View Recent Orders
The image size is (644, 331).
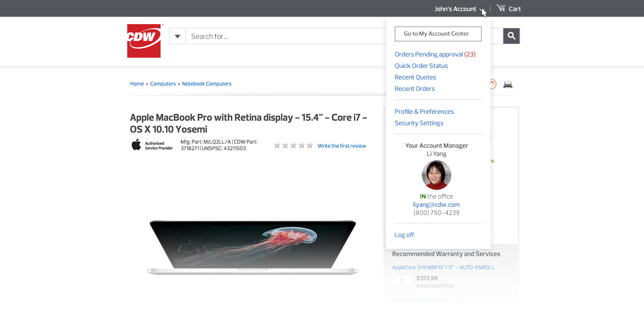[414, 89]
